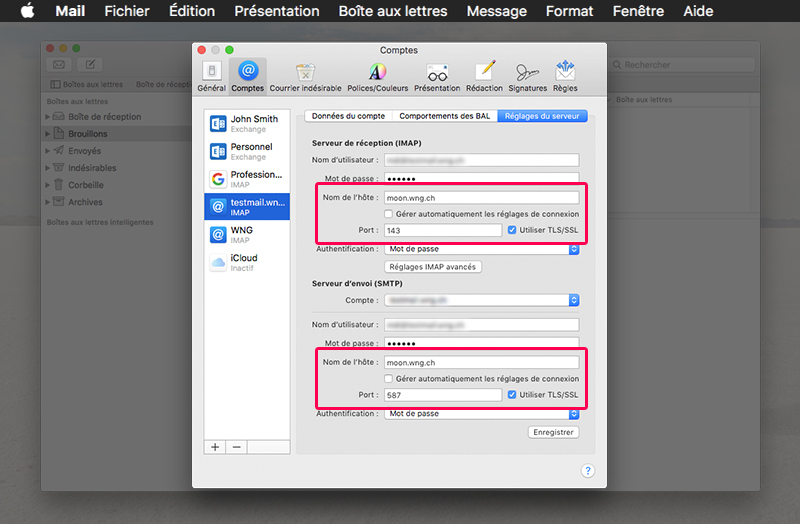Click the compose new message icon in main window
The width and height of the screenshot is (800, 524).
tap(90, 64)
